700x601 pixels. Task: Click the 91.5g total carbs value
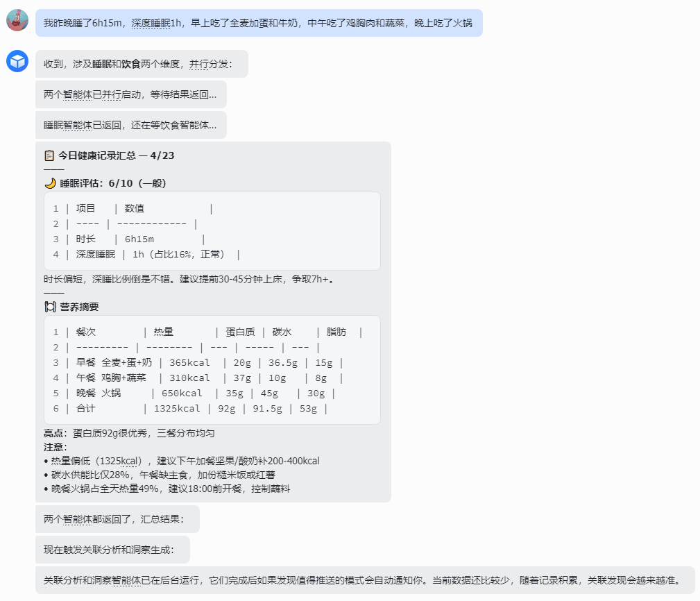point(267,409)
